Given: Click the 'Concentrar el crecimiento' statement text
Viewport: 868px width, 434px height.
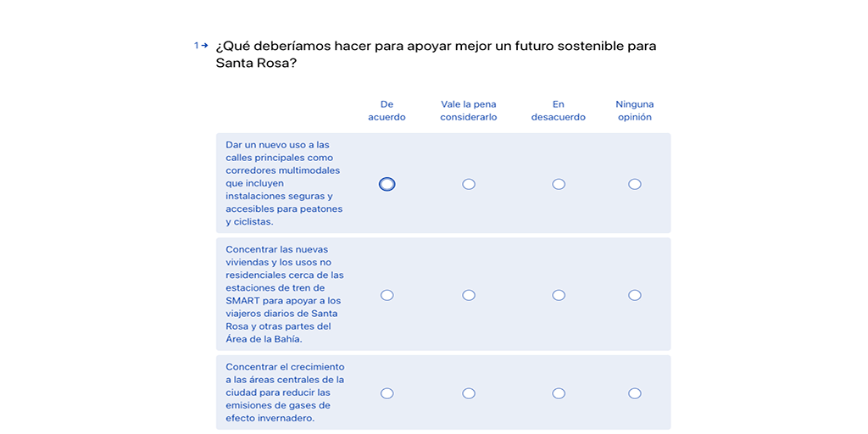Looking at the screenshot, I should coord(285,392).
